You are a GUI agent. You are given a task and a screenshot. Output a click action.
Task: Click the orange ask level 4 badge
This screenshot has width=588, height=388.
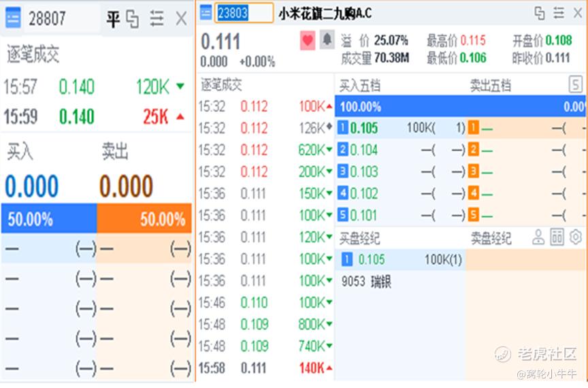click(474, 193)
